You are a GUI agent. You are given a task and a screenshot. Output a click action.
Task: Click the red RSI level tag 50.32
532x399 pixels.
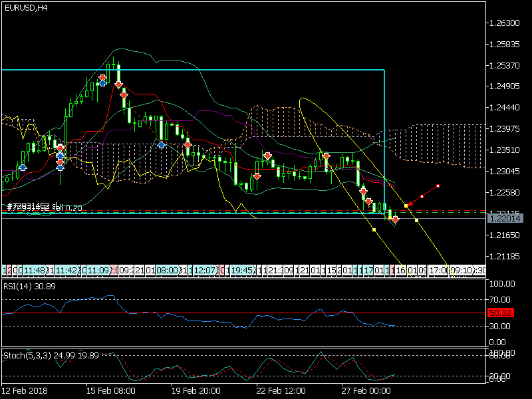pyautogui.click(x=501, y=313)
